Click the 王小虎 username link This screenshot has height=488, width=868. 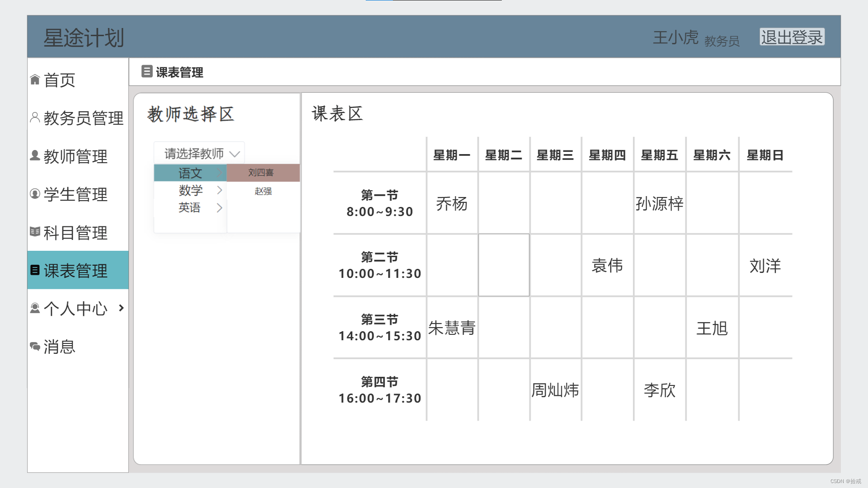click(x=675, y=38)
